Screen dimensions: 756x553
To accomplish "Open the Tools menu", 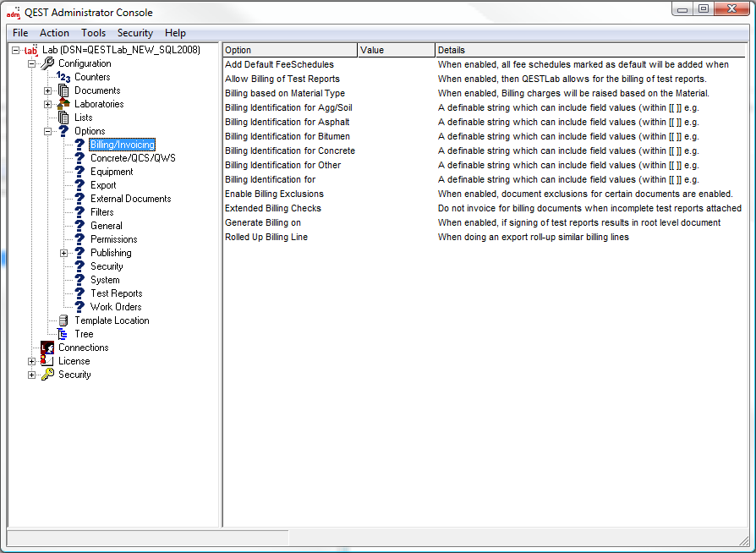I will (93, 33).
